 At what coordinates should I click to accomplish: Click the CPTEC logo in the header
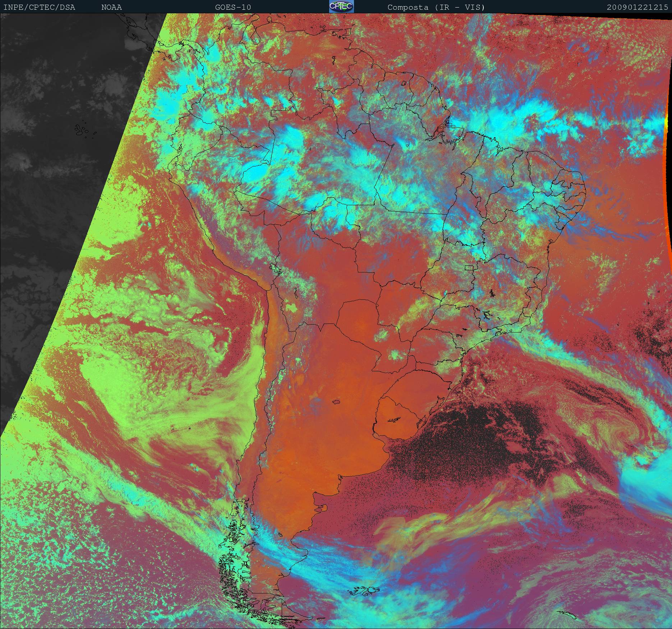(341, 6)
